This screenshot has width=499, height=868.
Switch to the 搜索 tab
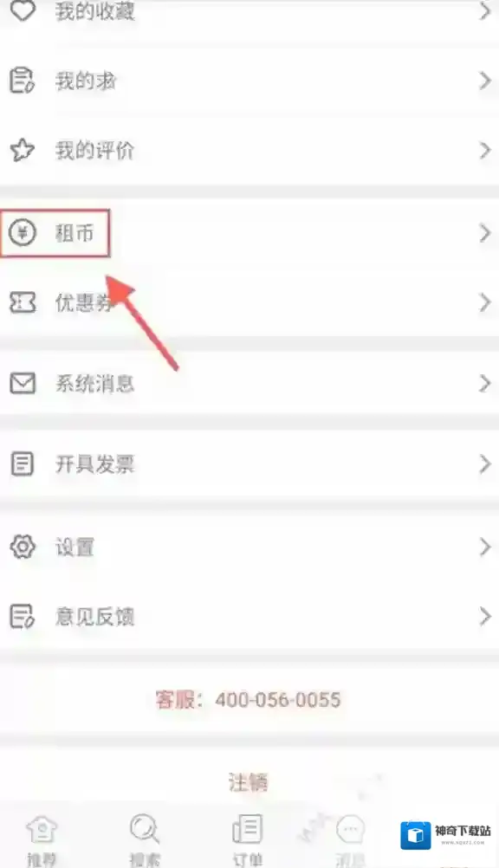(x=145, y=839)
